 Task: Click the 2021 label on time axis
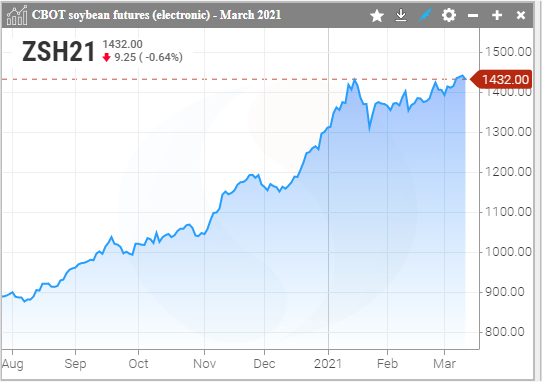click(328, 364)
